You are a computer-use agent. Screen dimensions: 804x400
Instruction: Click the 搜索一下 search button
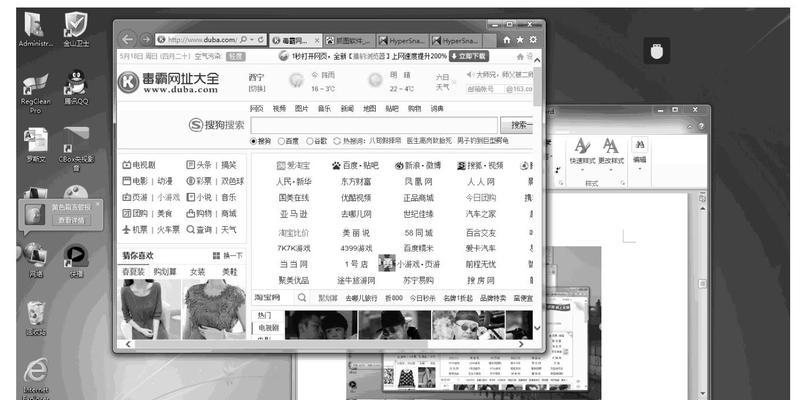tap(517, 125)
